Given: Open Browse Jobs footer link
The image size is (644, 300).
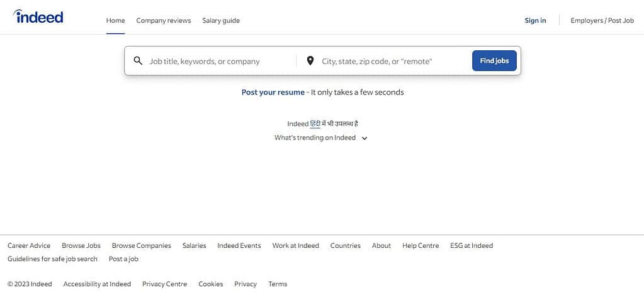Looking at the screenshot, I should [81, 245].
